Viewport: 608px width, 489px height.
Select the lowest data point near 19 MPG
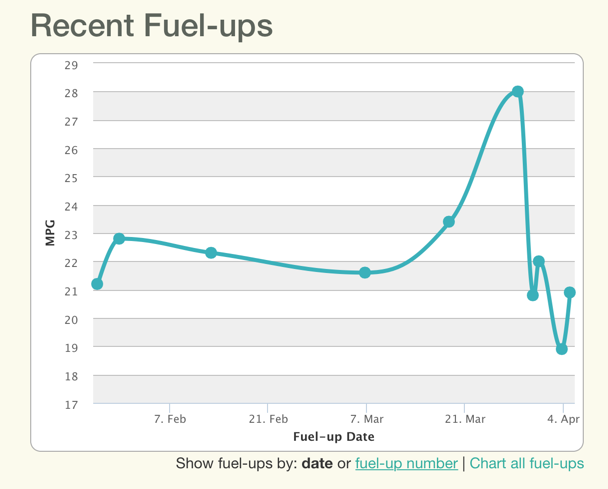coord(562,349)
